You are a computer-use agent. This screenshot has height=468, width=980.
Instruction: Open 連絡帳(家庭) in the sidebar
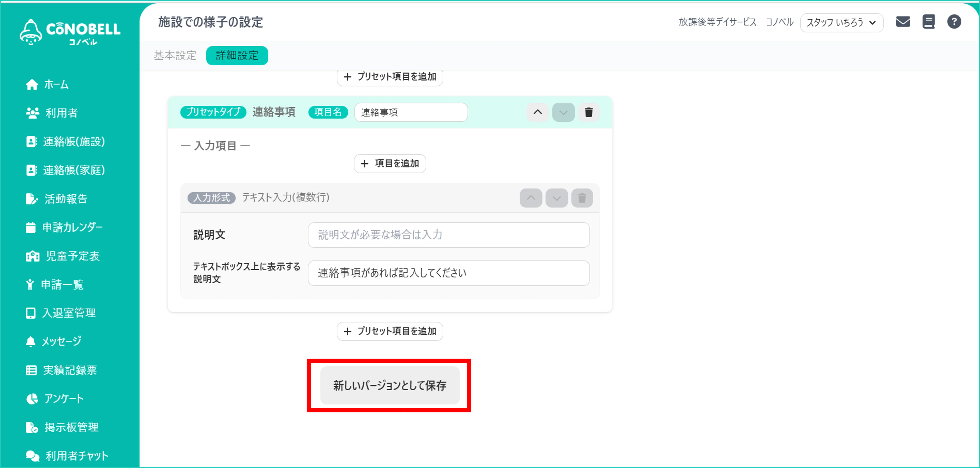click(65, 170)
